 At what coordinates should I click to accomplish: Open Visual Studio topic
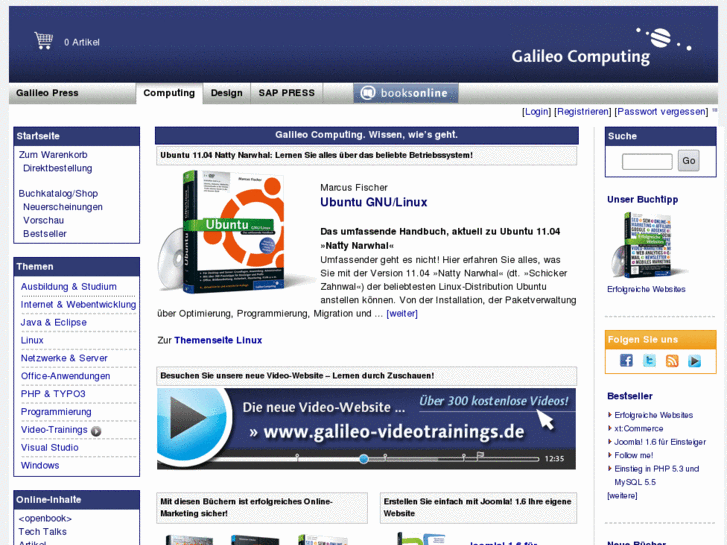coord(50,448)
